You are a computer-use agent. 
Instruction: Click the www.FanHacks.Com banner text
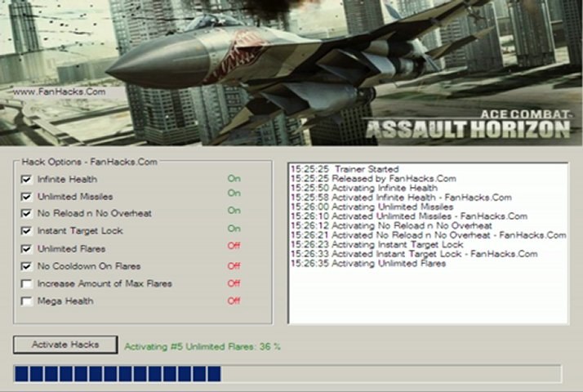coord(59,91)
